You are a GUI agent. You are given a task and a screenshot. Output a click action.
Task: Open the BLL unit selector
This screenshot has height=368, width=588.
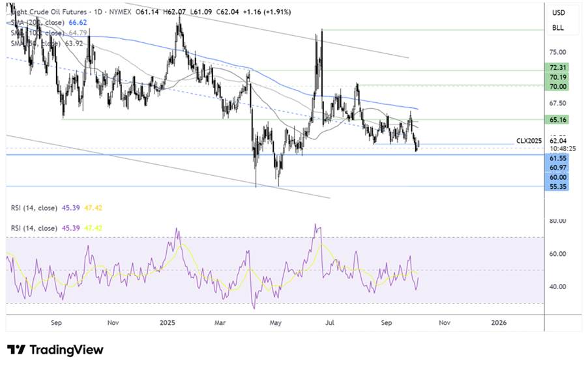pyautogui.click(x=558, y=28)
